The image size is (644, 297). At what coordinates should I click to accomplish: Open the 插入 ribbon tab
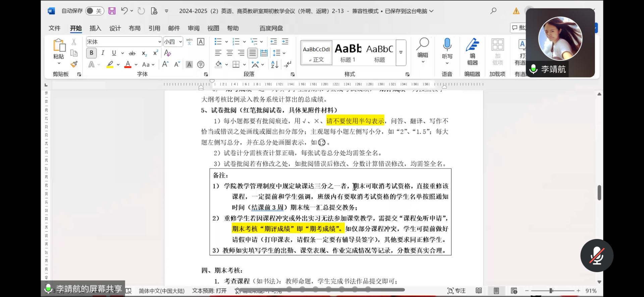click(95, 28)
